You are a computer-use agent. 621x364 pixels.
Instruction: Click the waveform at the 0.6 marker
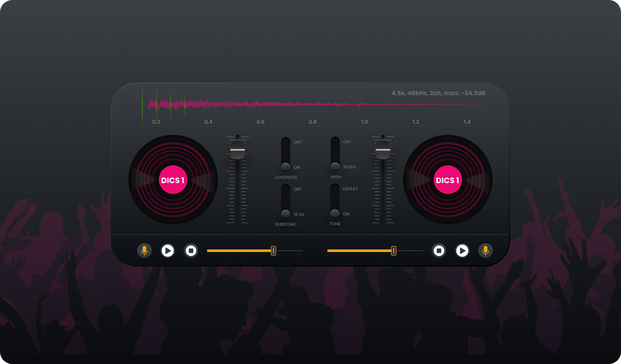pyautogui.click(x=260, y=105)
